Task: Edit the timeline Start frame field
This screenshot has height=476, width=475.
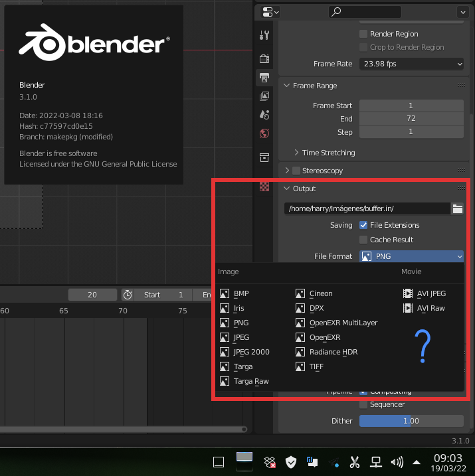Action: pyautogui.click(x=163, y=295)
